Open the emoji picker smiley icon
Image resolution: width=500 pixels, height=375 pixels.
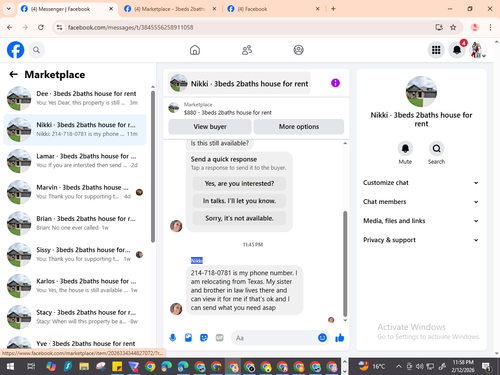[x=322, y=338]
